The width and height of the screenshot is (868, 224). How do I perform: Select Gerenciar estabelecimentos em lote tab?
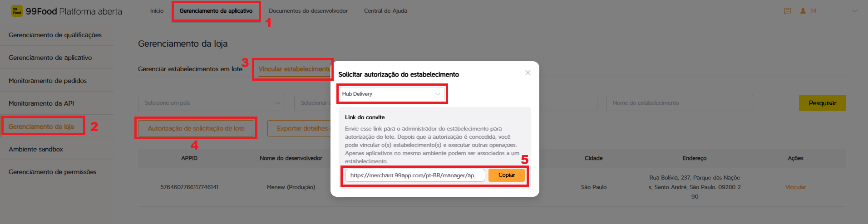(190, 69)
